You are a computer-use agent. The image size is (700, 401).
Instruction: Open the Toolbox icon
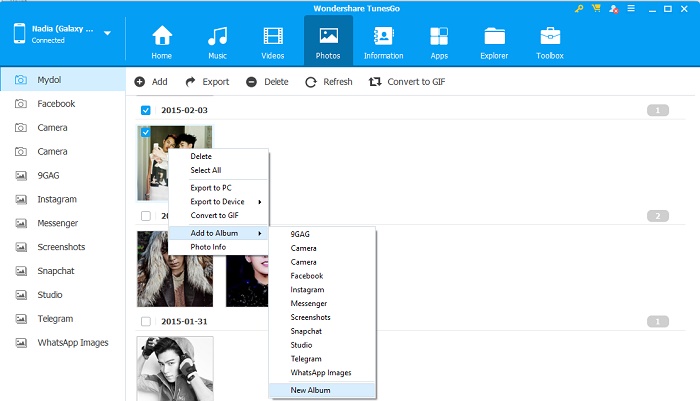point(550,37)
